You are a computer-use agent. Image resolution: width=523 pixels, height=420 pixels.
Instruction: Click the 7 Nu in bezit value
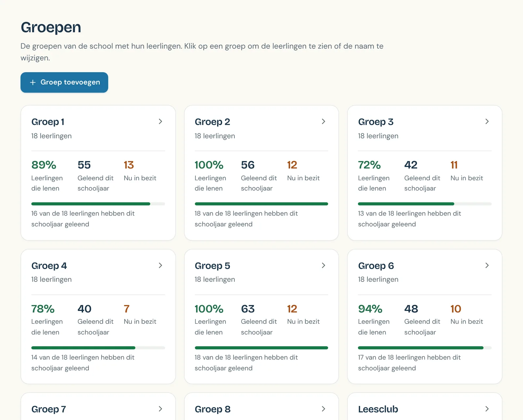click(127, 309)
